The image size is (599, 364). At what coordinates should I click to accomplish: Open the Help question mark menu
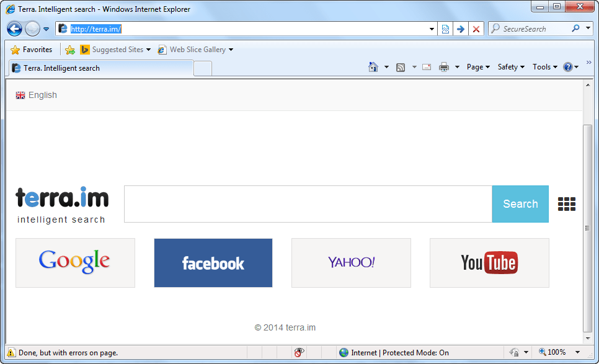pyautogui.click(x=571, y=67)
